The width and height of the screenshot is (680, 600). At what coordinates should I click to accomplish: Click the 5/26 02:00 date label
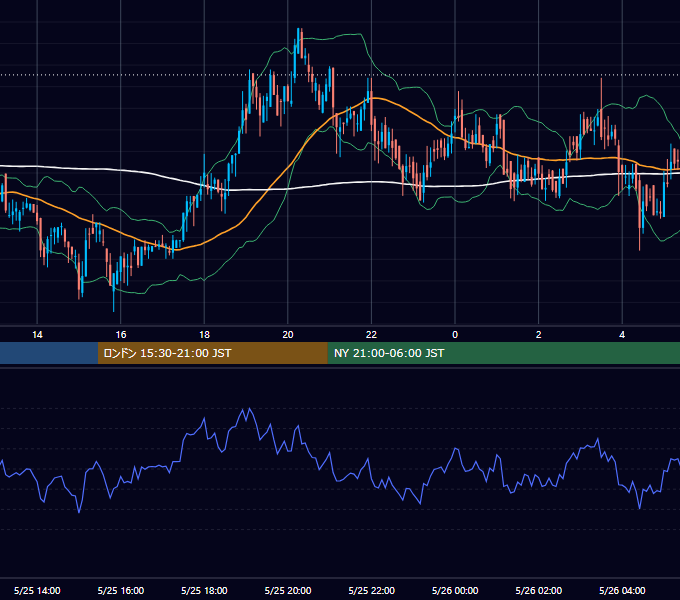tap(539, 590)
